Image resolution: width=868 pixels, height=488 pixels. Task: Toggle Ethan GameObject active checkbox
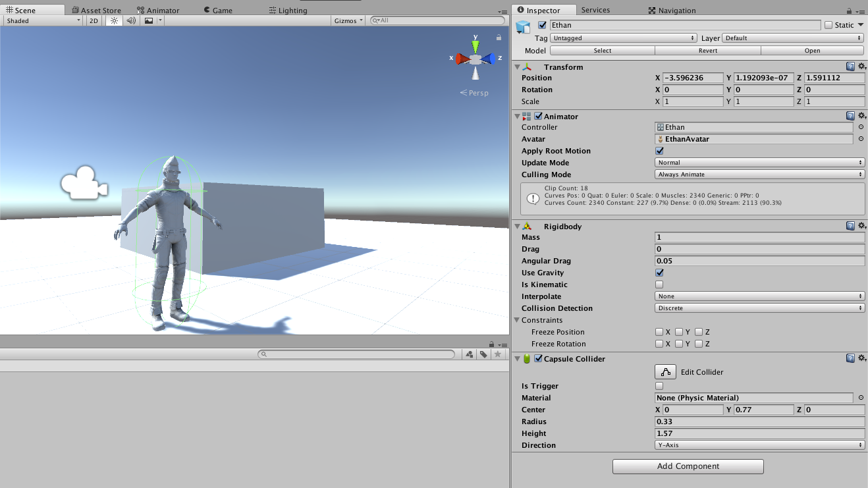(x=542, y=25)
